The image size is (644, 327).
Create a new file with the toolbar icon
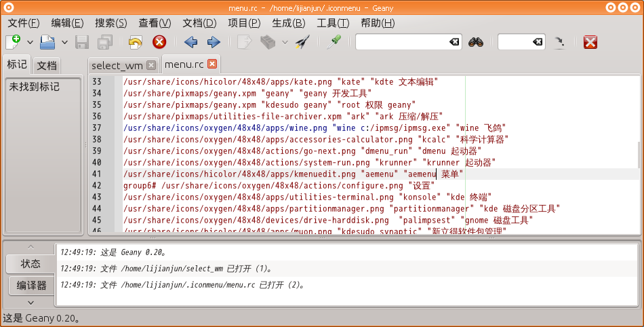tap(13, 42)
